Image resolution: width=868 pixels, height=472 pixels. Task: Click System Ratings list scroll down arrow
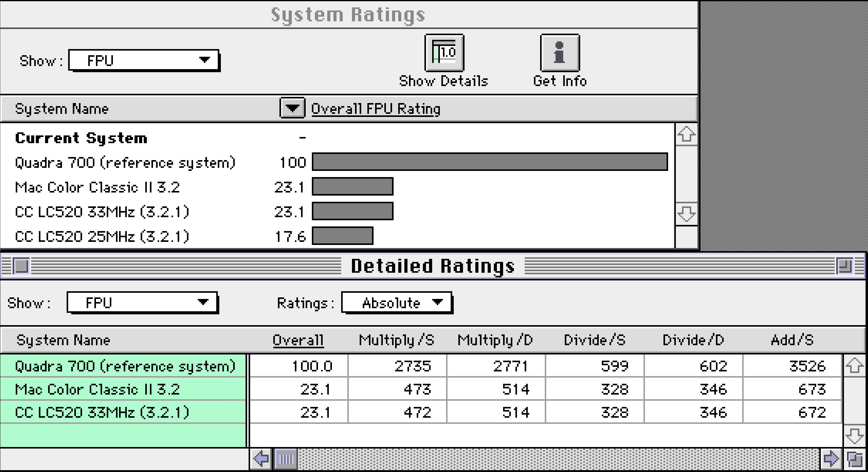pos(686,213)
